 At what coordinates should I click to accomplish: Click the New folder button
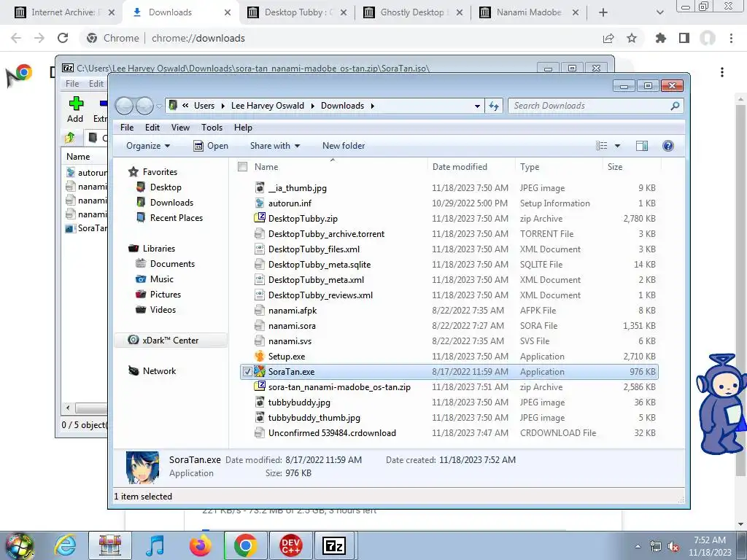click(344, 146)
